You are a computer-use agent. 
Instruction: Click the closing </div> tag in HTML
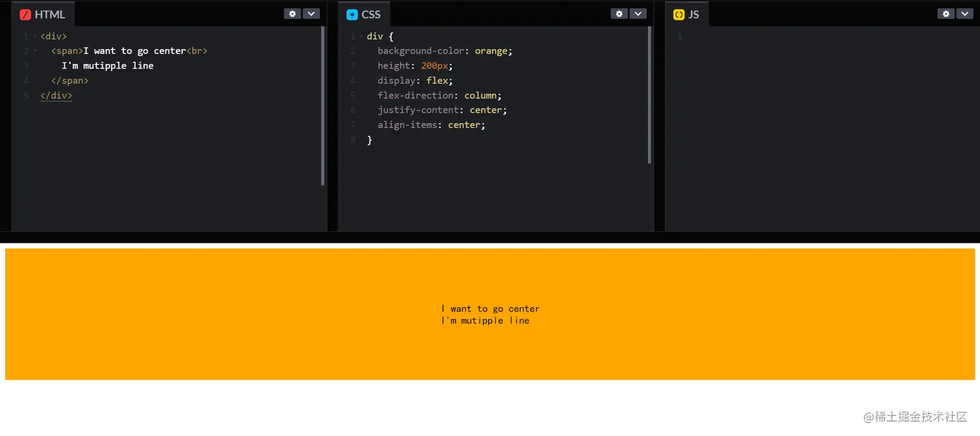[x=56, y=95]
